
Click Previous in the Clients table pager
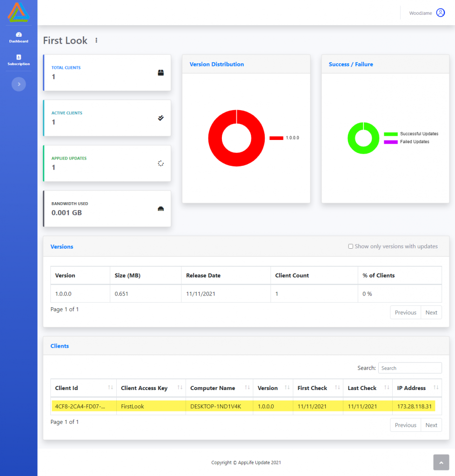point(406,425)
